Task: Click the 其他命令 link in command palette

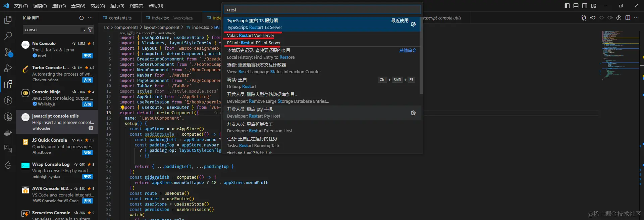Action: click(x=408, y=50)
